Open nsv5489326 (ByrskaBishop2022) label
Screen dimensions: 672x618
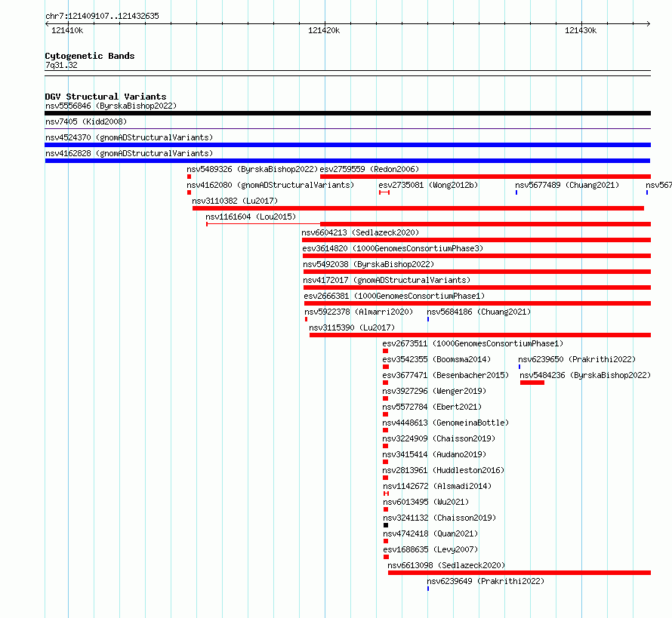point(252,169)
